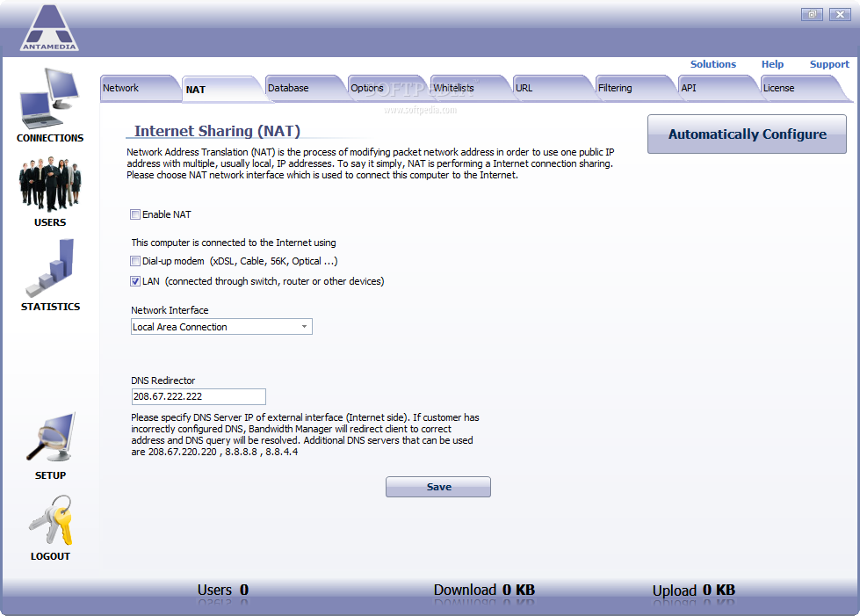The image size is (860, 616).
Task: Open the Setup magnifier monitor icon
Action: pos(50,438)
